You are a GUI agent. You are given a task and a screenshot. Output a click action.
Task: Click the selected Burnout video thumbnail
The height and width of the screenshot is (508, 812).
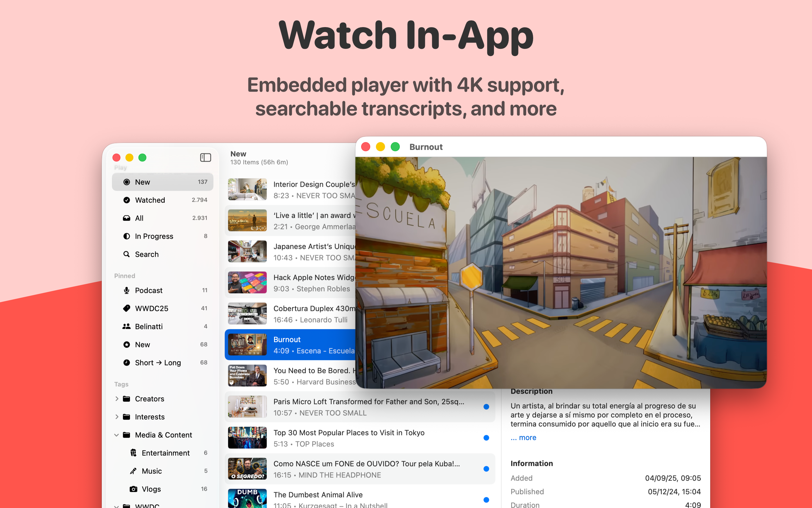click(x=247, y=345)
